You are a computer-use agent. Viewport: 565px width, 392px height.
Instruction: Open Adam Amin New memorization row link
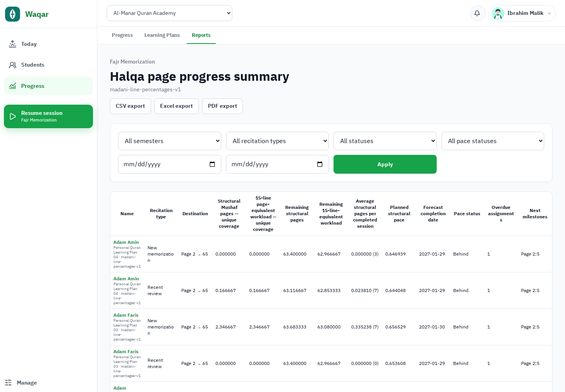(126, 242)
